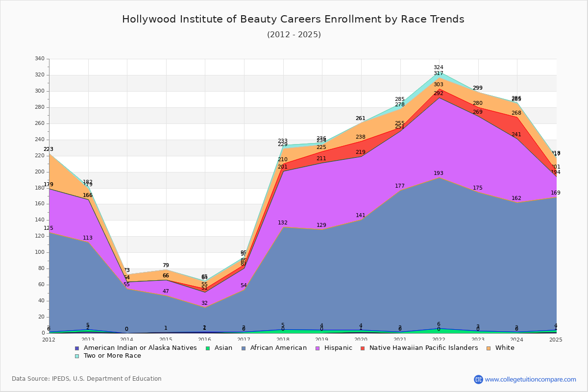
Task: Click the (2012 - 2025) subtitle
Action: point(294,34)
